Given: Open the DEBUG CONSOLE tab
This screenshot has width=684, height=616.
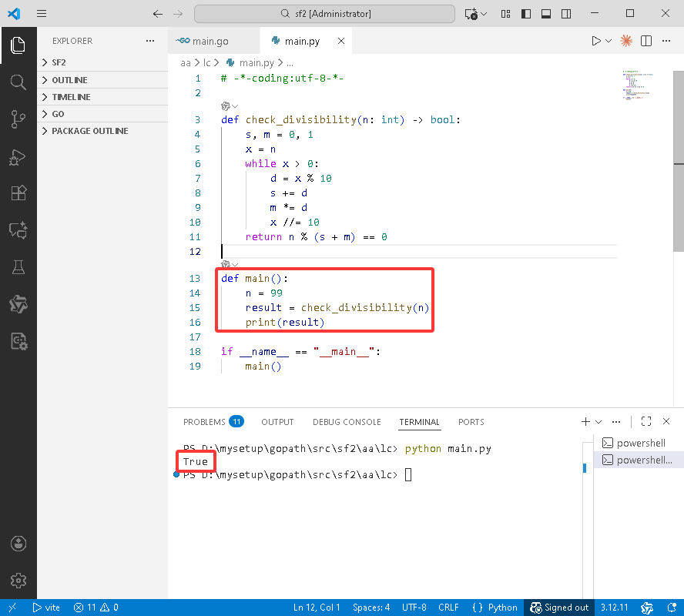Looking at the screenshot, I should (x=347, y=421).
